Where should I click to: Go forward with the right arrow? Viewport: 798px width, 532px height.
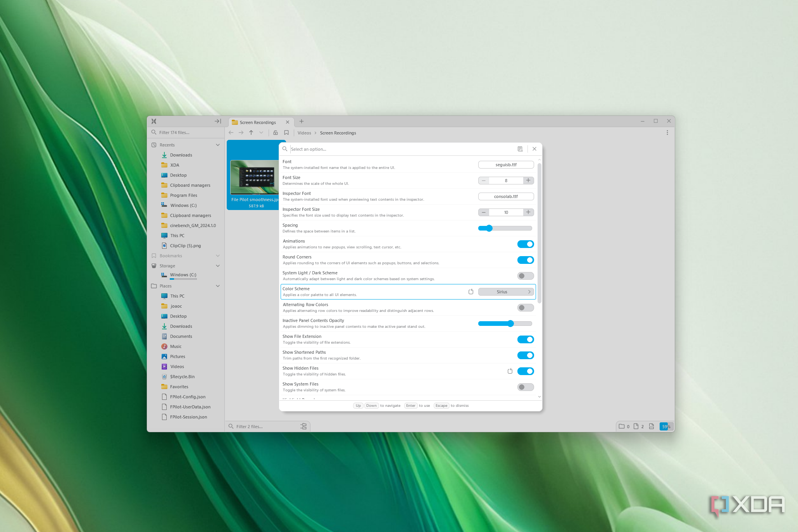click(x=241, y=133)
